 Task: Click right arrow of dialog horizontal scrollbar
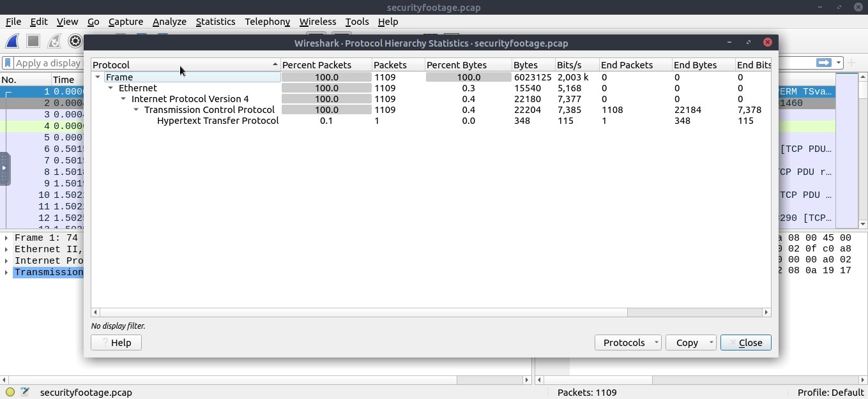[x=766, y=312]
